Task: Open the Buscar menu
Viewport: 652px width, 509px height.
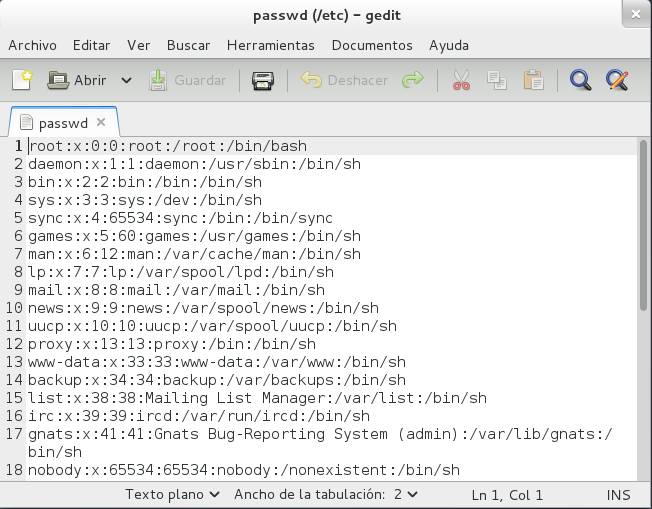Action: pos(188,45)
